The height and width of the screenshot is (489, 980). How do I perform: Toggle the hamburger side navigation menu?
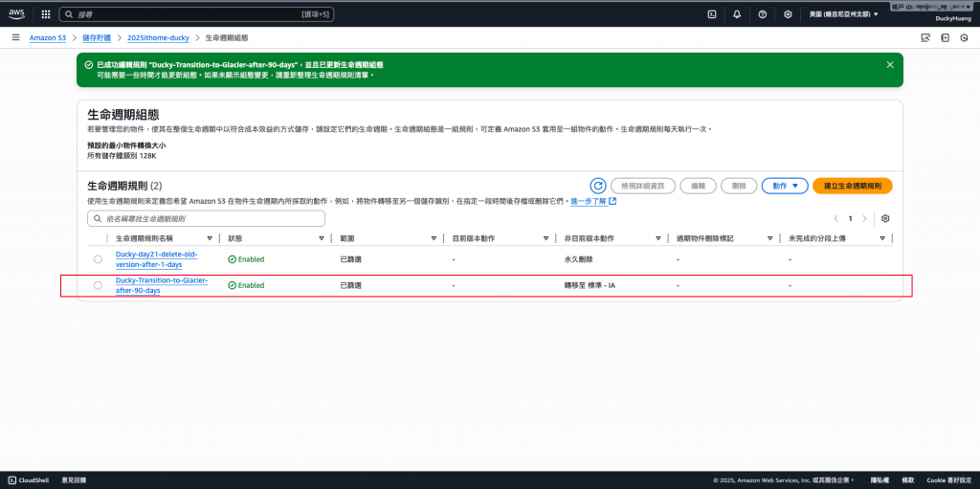pyautogui.click(x=15, y=37)
